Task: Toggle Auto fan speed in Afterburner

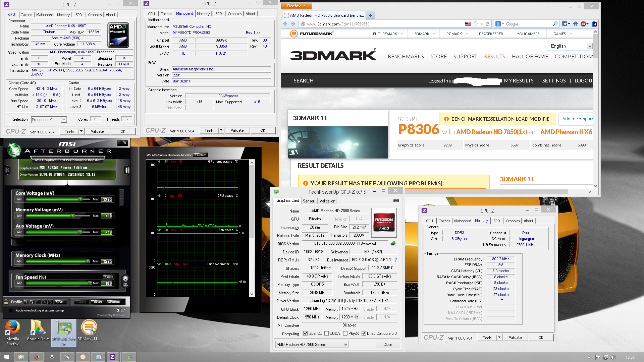Action: (109, 277)
